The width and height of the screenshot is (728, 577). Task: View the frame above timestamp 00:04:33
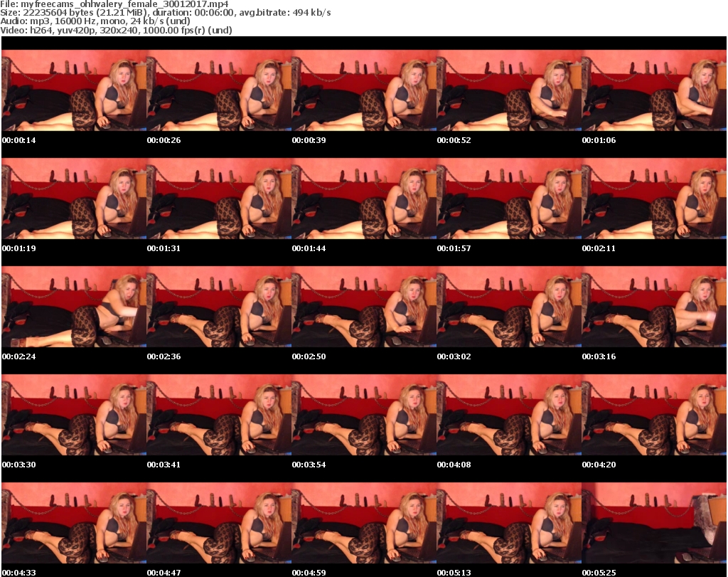click(x=74, y=523)
